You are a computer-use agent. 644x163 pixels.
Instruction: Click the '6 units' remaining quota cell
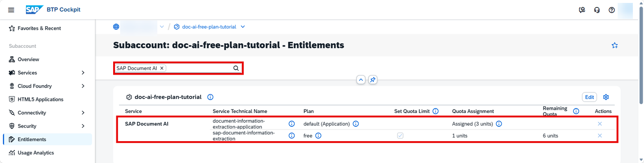coord(551,136)
